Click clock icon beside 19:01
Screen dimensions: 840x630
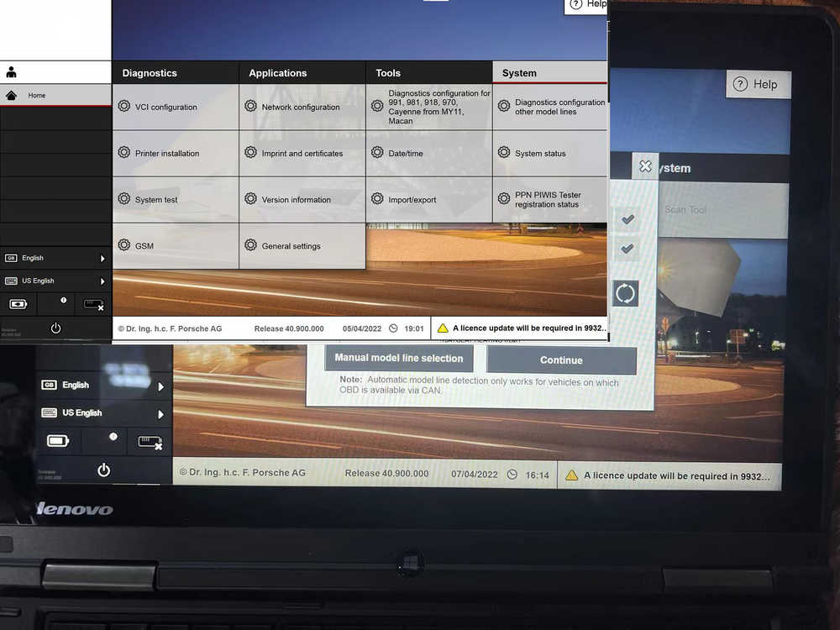[x=393, y=328]
